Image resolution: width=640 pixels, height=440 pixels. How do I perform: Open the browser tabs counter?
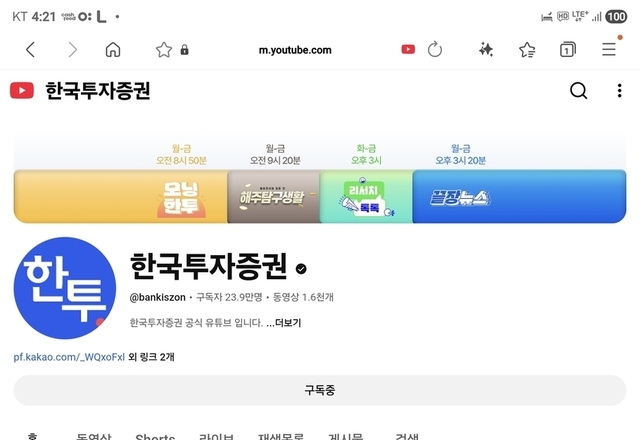click(x=567, y=49)
